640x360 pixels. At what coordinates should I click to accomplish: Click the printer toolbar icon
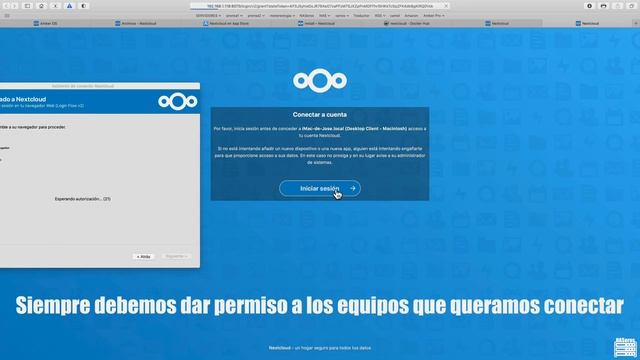(x=603, y=6)
